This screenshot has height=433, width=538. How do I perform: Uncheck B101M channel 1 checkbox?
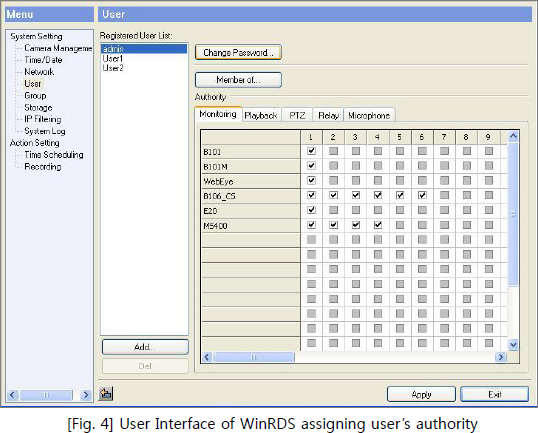(x=311, y=166)
